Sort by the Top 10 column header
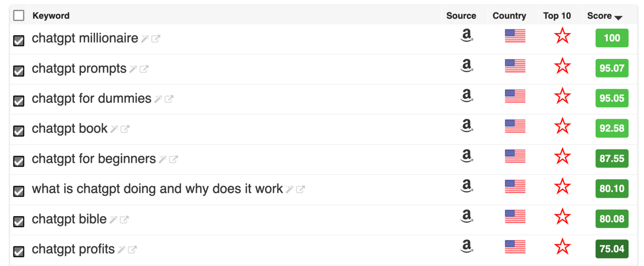Image resolution: width=644 pixels, height=266 pixels. (x=557, y=15)
